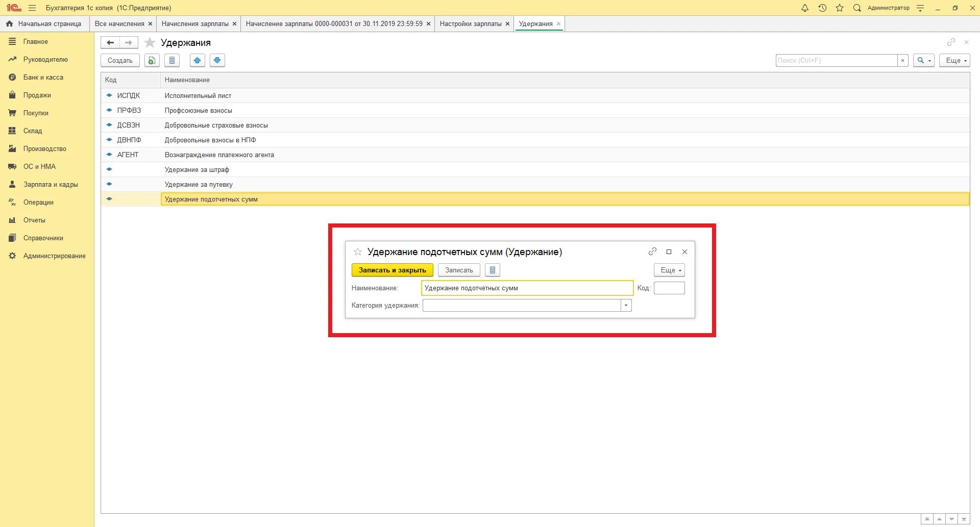Switch to Начисления зарплаты tab
980x527 pixels.
click(x=195, y=23)
